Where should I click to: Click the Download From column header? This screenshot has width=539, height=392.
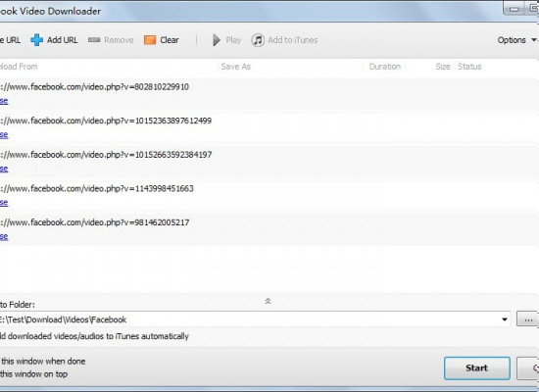click(19, 67)
